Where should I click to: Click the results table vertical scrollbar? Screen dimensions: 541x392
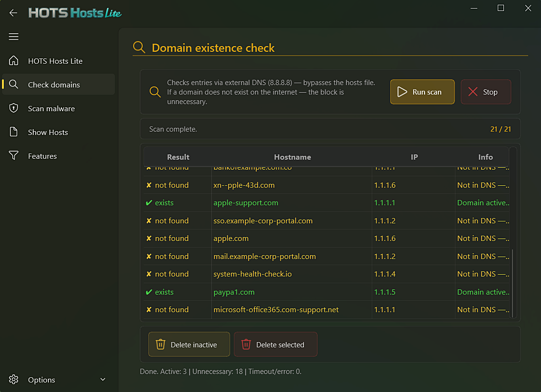(x=512, y=283)
